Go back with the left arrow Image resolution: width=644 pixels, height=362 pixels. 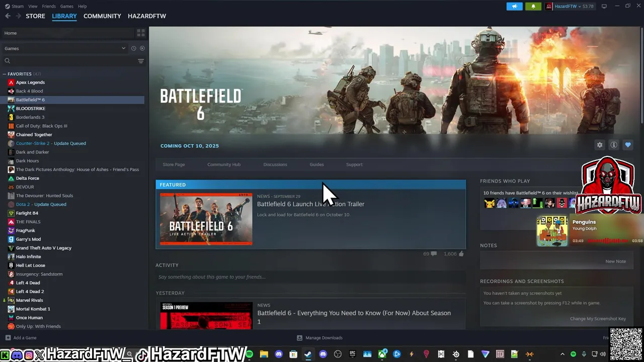8,16
